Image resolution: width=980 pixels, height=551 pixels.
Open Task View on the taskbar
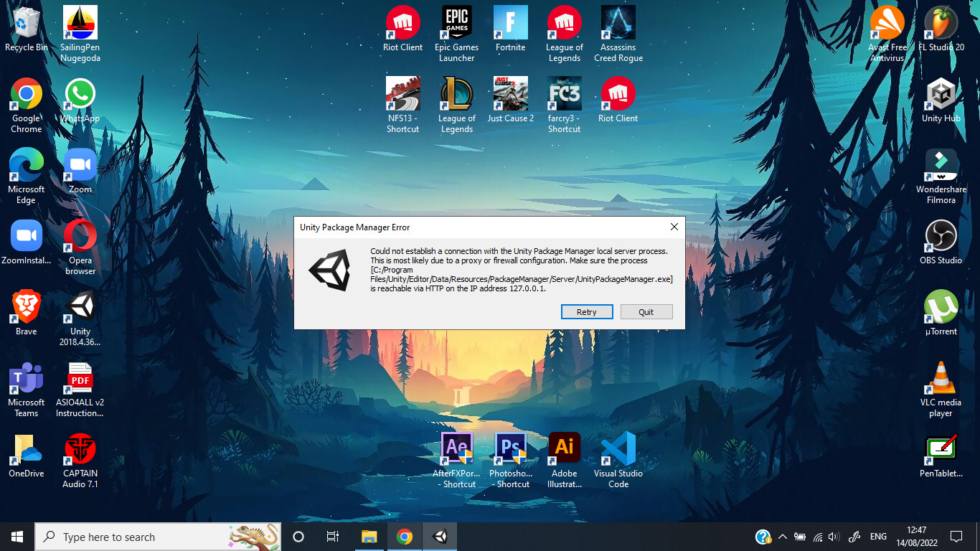(x=332, y=536)
